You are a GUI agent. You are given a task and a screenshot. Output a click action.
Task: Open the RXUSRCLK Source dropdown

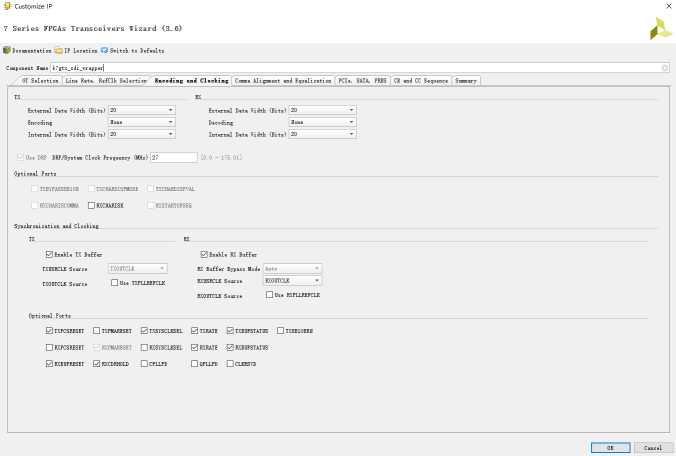pyautogui.click(x=292, y=281)
